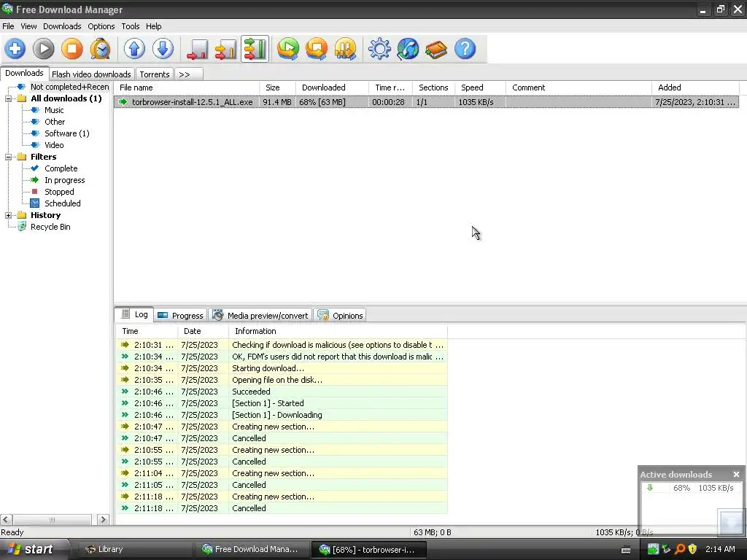Click 68% entry in Active downloads panel

click(x=690, y=488)
